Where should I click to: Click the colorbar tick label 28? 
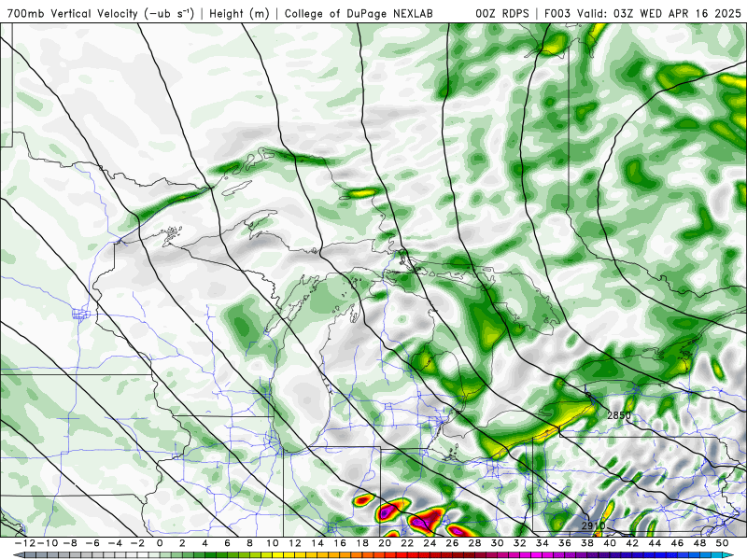[475, 543]
